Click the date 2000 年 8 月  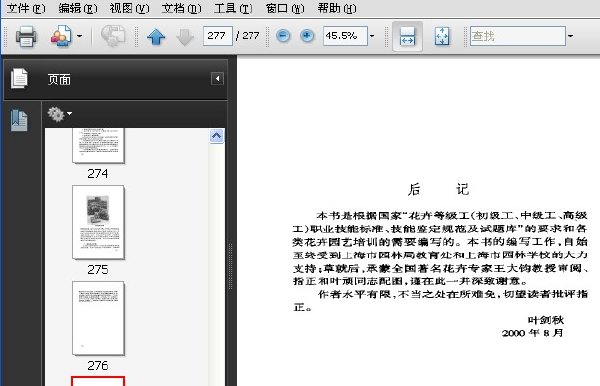tap(532, 333)
